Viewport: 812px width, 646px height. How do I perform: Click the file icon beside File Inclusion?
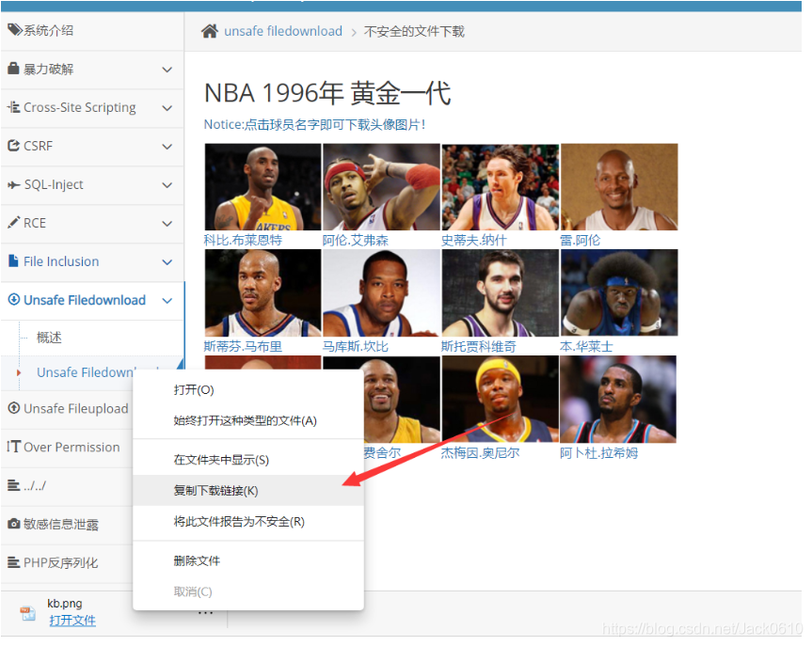tap(14, 261)
